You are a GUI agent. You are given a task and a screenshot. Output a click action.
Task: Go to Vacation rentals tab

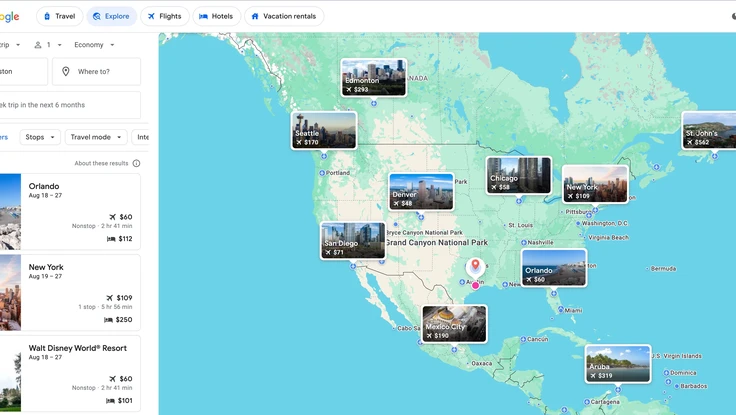284,16
